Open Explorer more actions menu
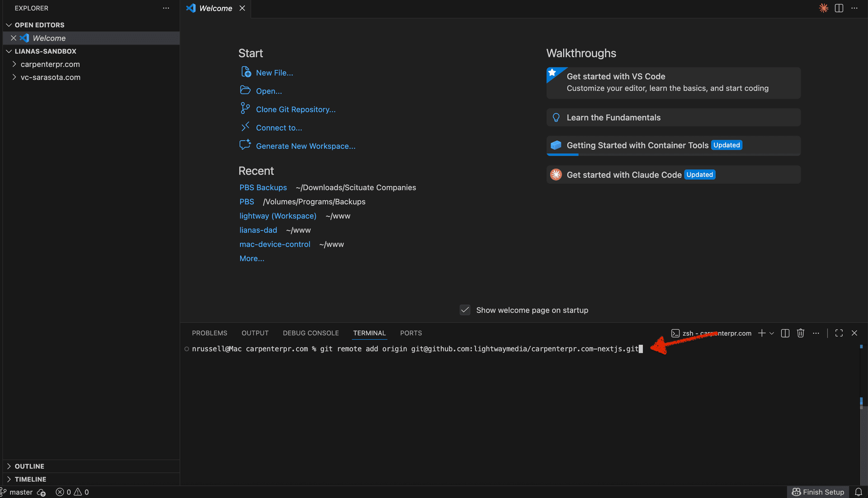The image size is (868, 498). point(166,8)
